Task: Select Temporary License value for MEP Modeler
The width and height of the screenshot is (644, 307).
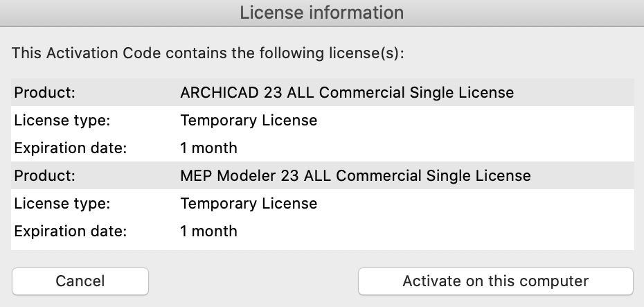Action: point(249,203)
